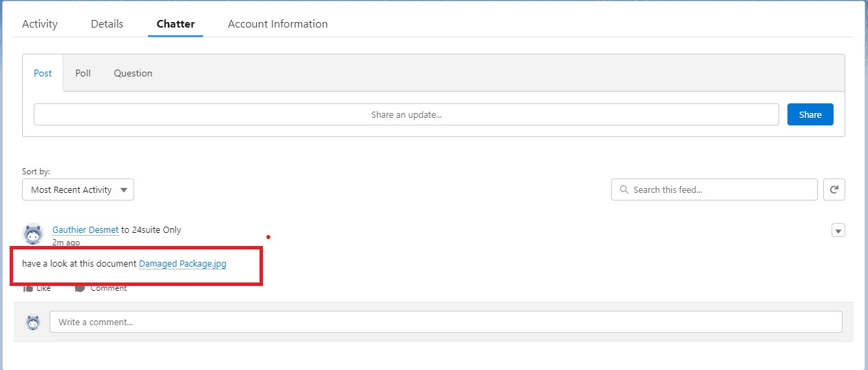Screen dimensions: 868x370
Task: Click the Comment speech bubble icon
Action: click(x=80, y=288)
